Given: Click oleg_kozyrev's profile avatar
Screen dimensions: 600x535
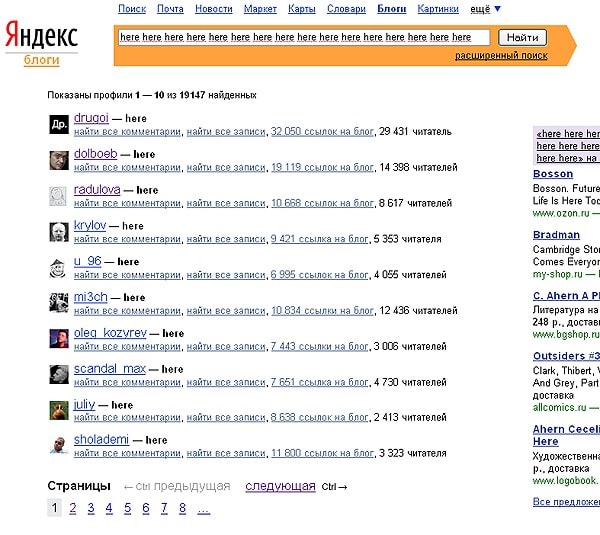Looking at the screenshot, I should [x=59, y=339].
